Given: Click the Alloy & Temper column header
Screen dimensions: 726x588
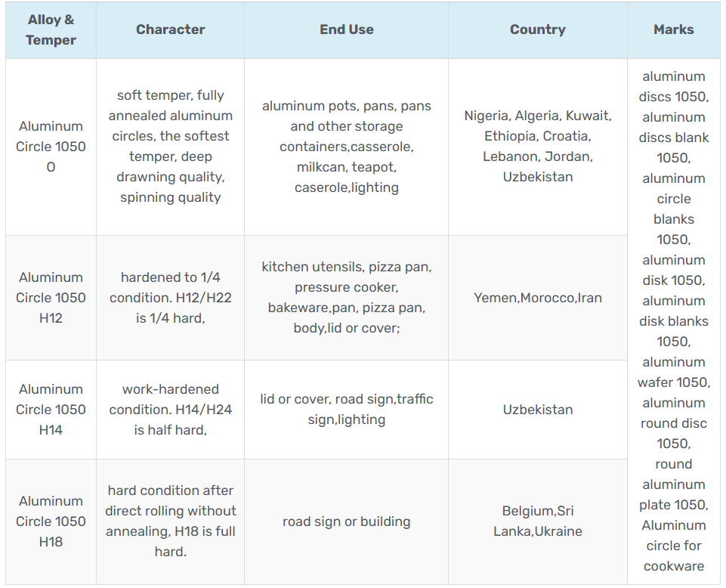Looking at the screenshot, I should pos(51,30).
